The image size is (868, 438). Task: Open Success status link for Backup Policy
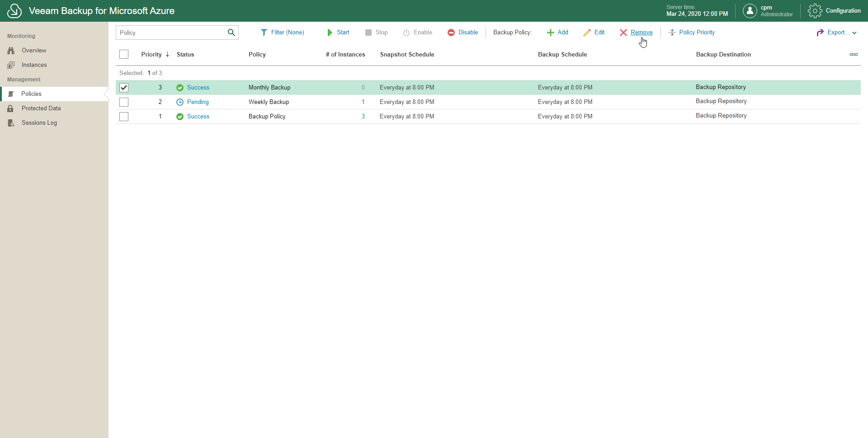(198, 117)
